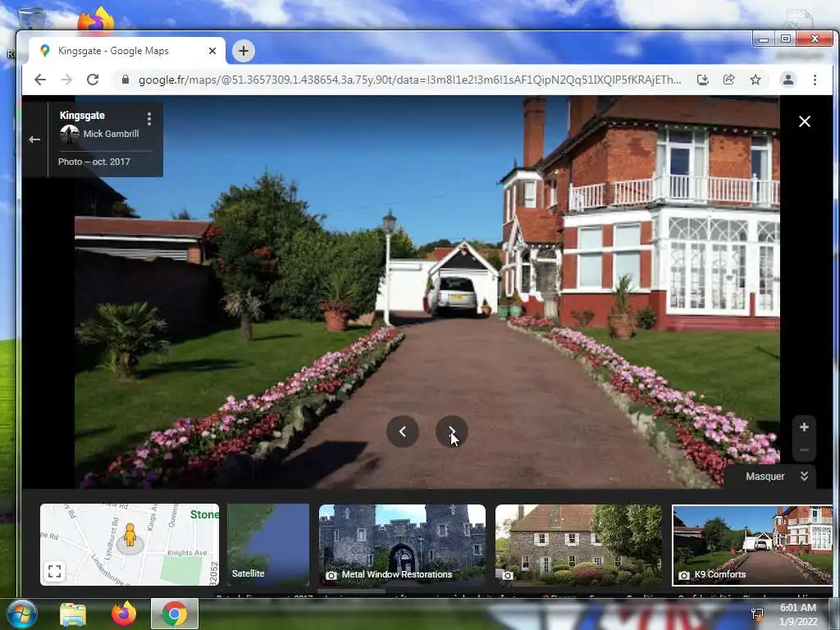Show the next photo with right chevron
This screenshot has width=840, height=630.
tap(452, 431)
